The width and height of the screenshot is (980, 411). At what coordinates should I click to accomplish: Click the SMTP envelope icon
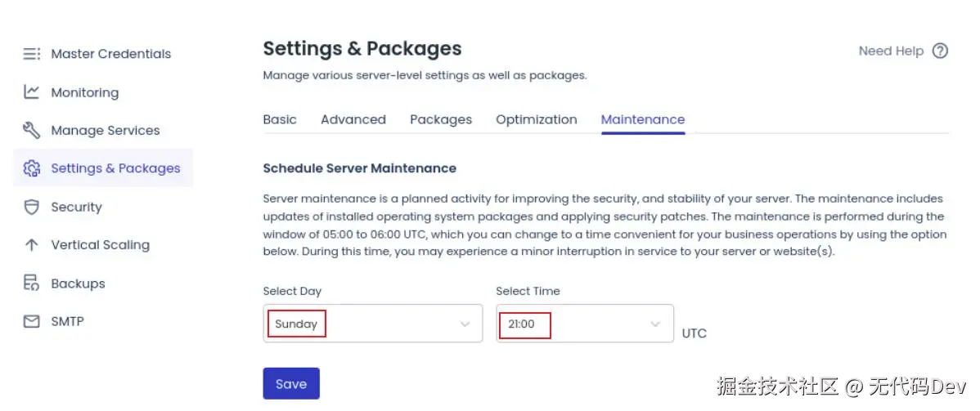[x=31, y=321]
